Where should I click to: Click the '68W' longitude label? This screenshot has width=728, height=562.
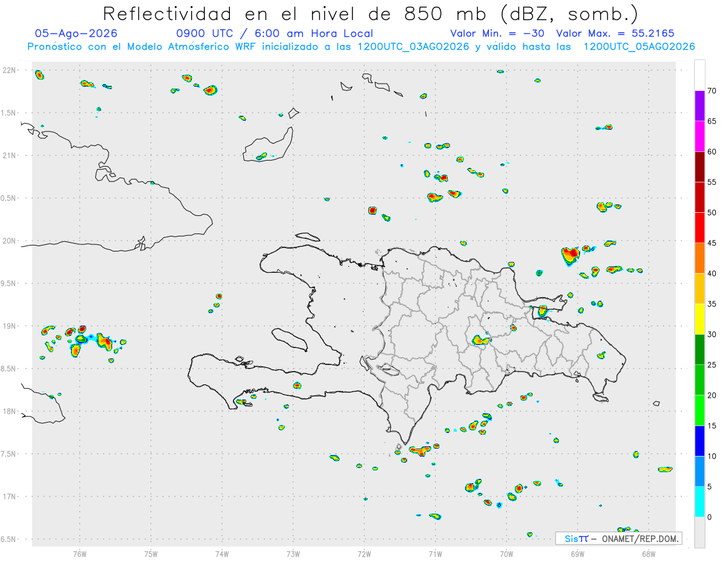(649, 554)
